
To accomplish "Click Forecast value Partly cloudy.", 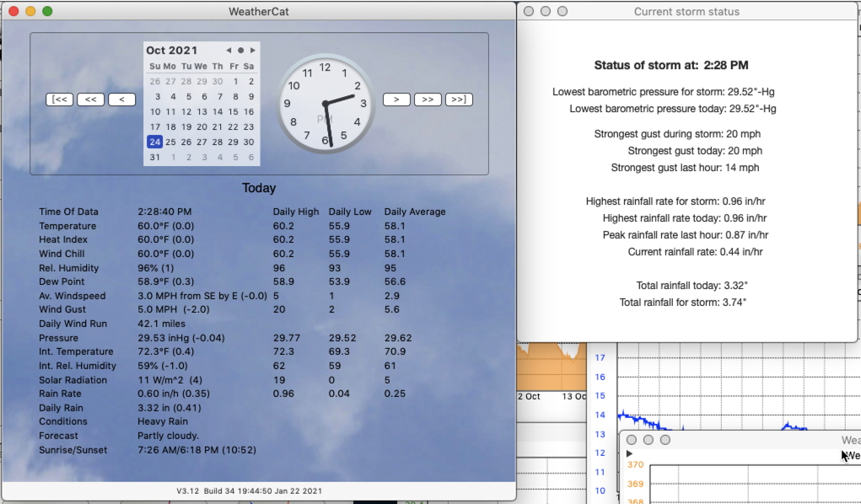I will point(168,436).
